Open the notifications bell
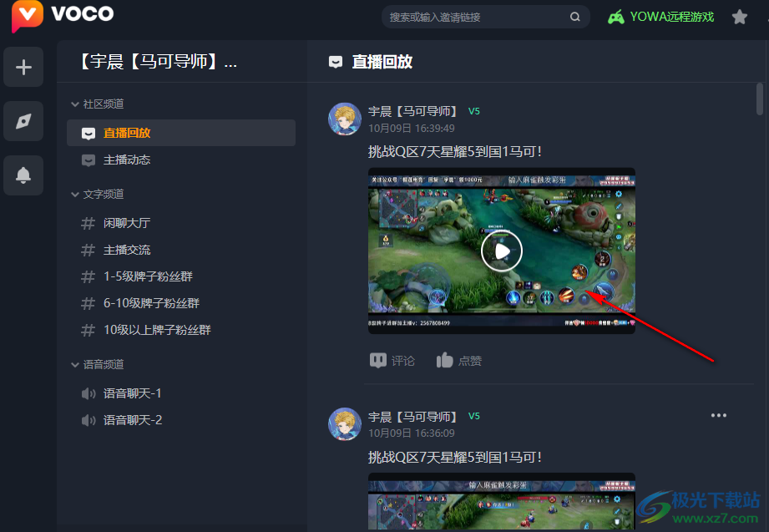The width and height of the screenshot is (769, 532). click(23, 175)
